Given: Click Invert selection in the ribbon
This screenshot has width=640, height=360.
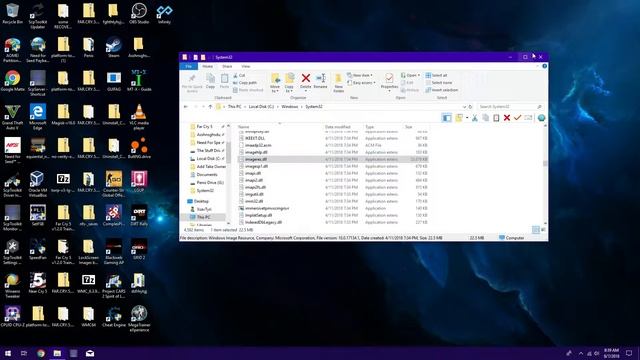Looking at the screenshot, I should click(442, 90).
